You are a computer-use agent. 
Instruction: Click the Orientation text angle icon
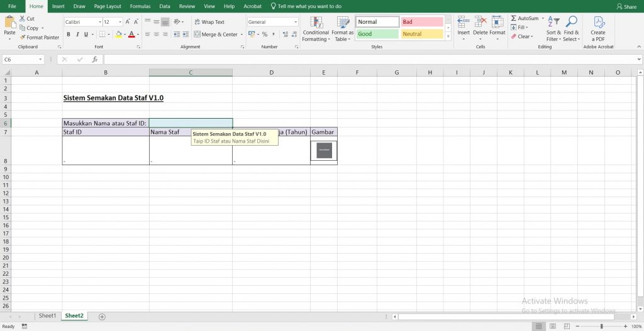pos(177,22)
